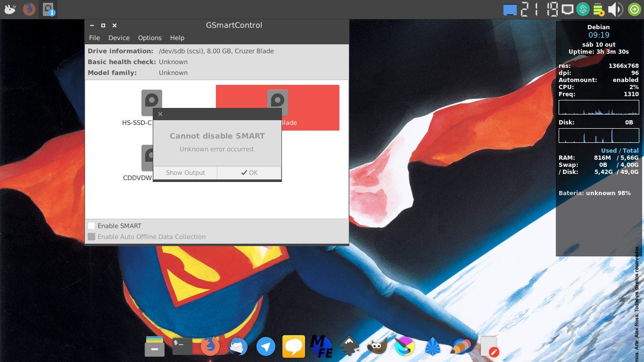The image size is (644, 362).
Task: Open the Options menu
Action: 150,38
